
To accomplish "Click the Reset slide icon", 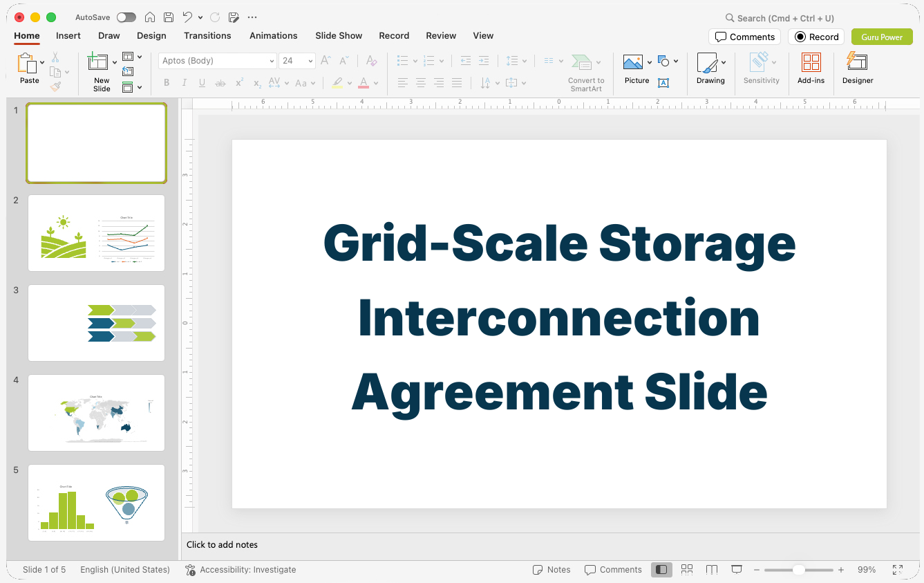I will tap(128, 71).
